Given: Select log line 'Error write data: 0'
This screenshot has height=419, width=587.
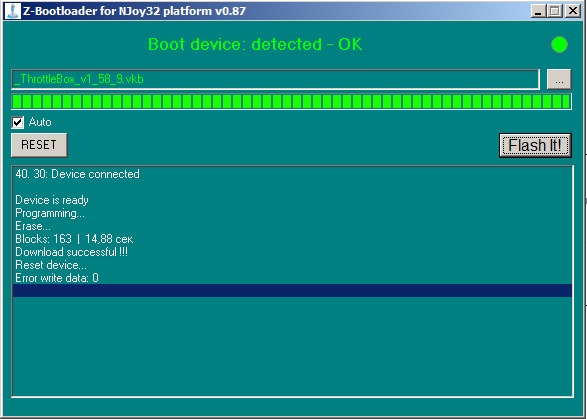Looking at the screenshot, I should [57, 278].
